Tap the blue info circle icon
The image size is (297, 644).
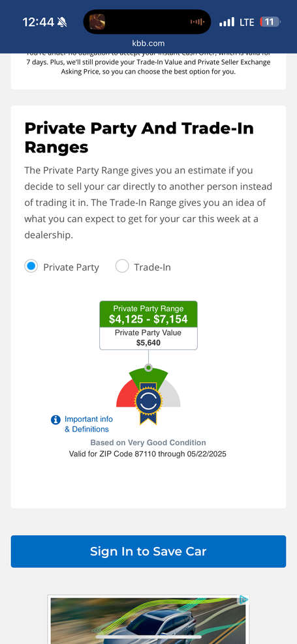tap(55, 420)
